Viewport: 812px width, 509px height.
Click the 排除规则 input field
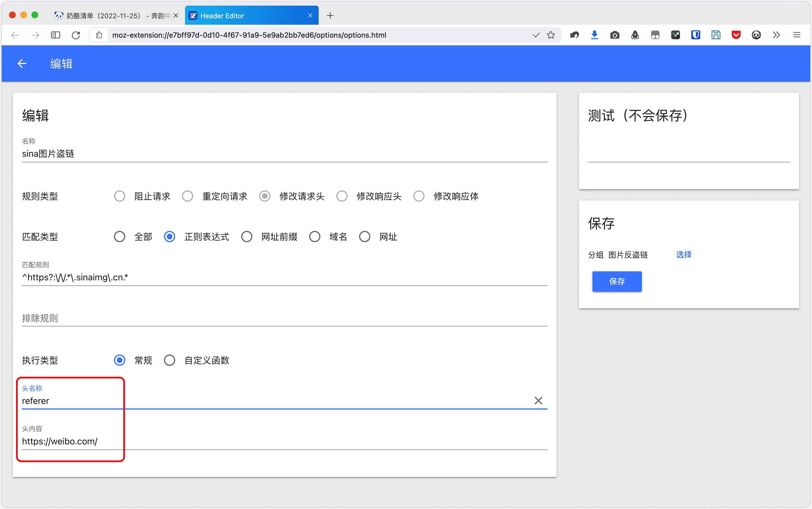[236, 318]
